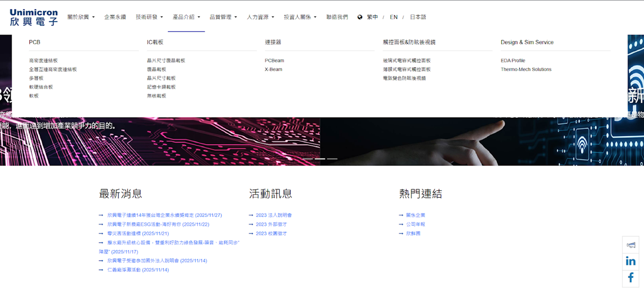Open the 聯絡我們 menu item
This screenshot has width=644, height=299.
337,17
